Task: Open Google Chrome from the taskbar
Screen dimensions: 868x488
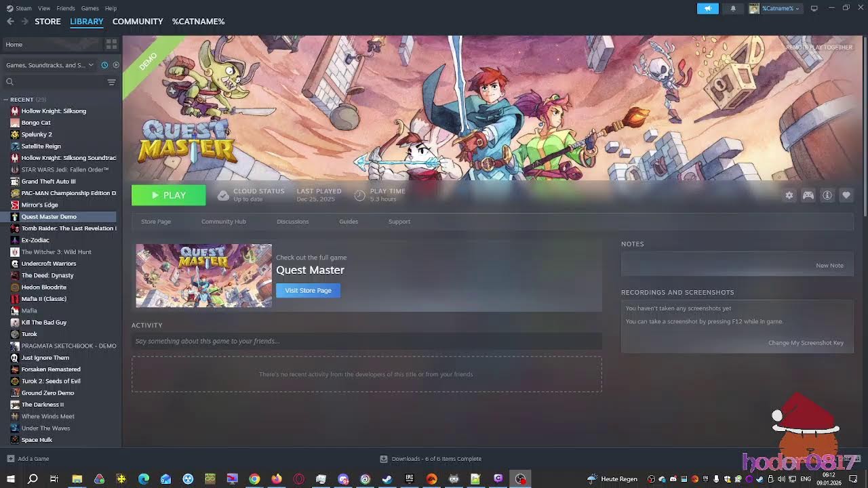Action: pos(254,479)
